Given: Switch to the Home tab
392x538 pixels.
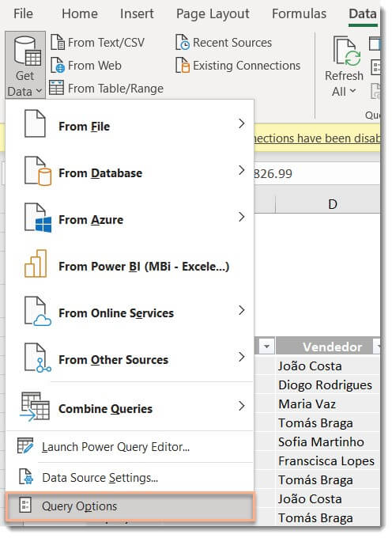Looking at the screenshot, I should [x=80, y=13].
